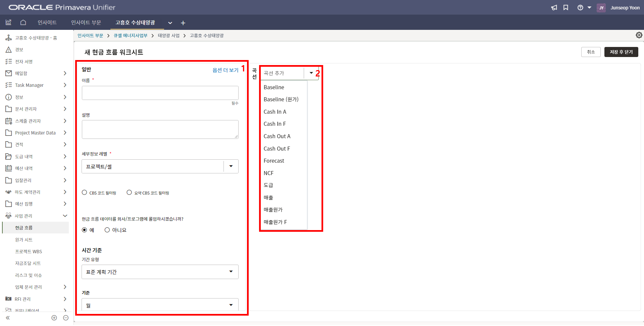The image size is (644, 326).
Task: Collapse the sidebar with double-arrow icon
Action: click(x=8, y=318)
